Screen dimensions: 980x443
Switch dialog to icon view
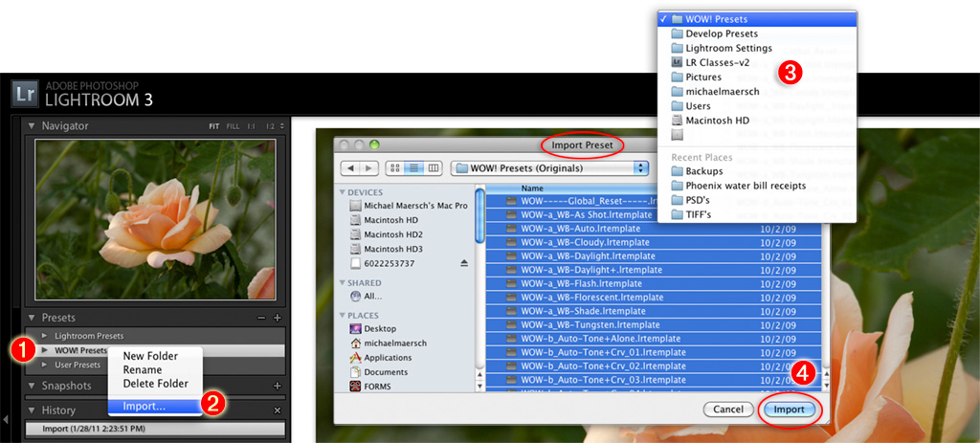[395, 168]
